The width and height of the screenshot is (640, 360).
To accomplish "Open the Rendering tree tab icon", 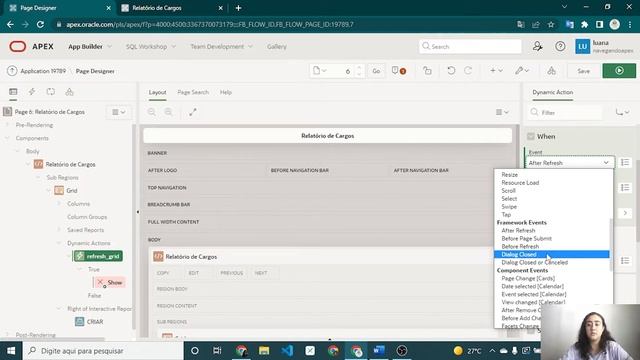I will click(13, 92).
